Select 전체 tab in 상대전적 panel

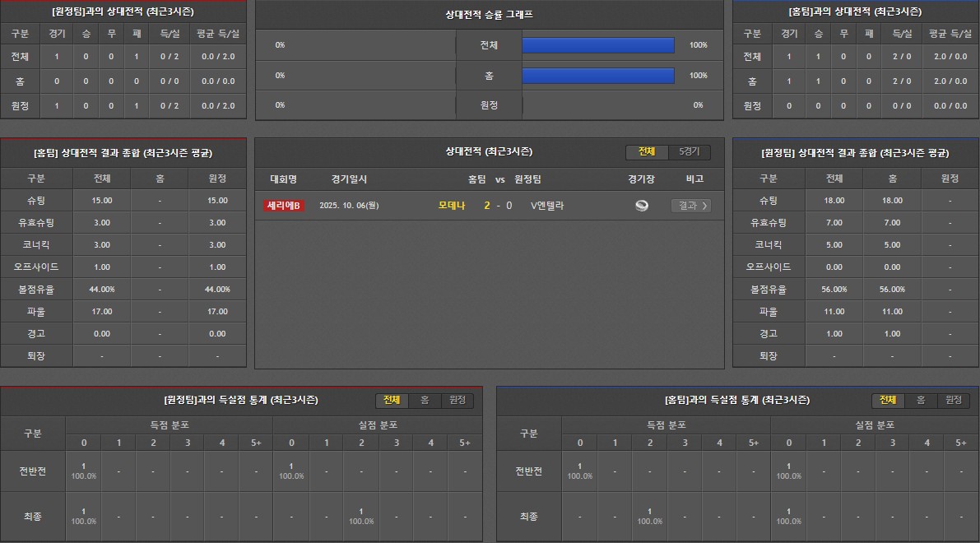[x=647, y=152]
